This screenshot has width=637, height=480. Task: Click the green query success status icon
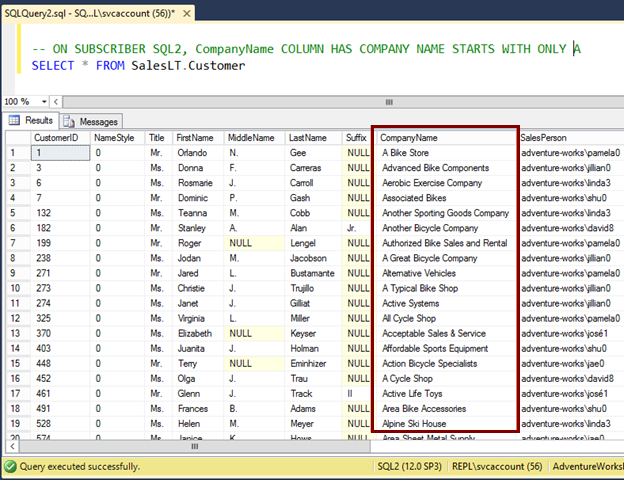(x=10, y=467)
